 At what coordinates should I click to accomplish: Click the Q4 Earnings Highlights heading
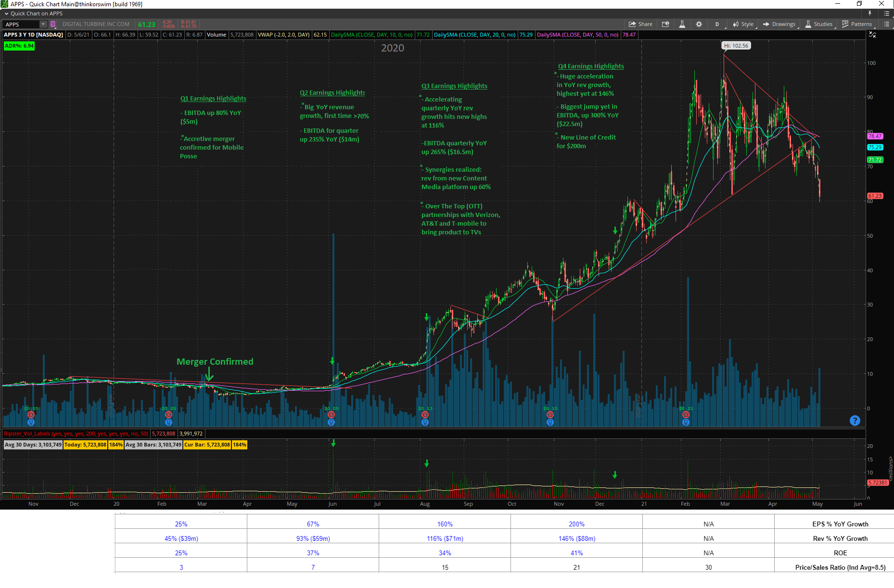(x=591, y=66)
